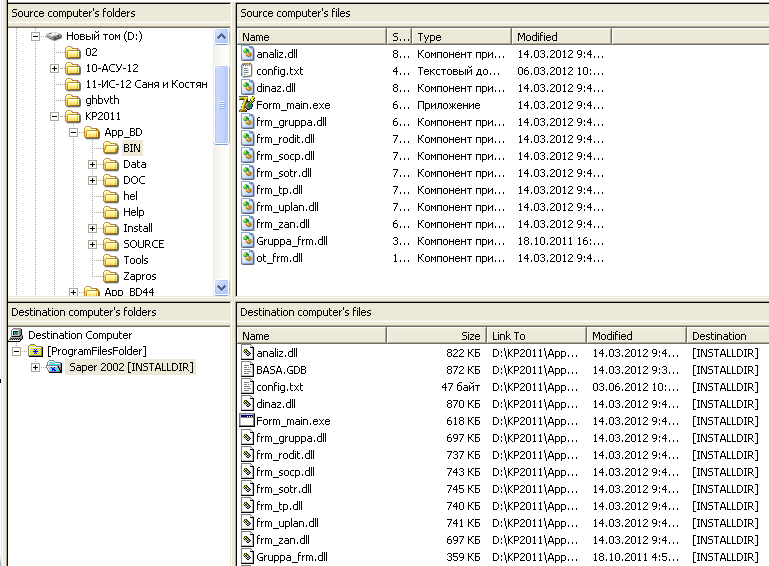
Task: Select dinaz.dll in destination files
Action: 276,404
